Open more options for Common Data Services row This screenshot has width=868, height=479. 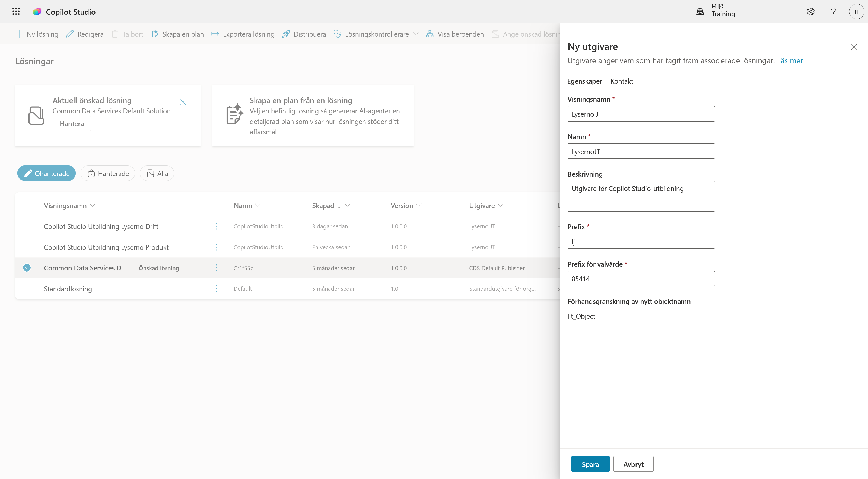[x=216, y=268]
